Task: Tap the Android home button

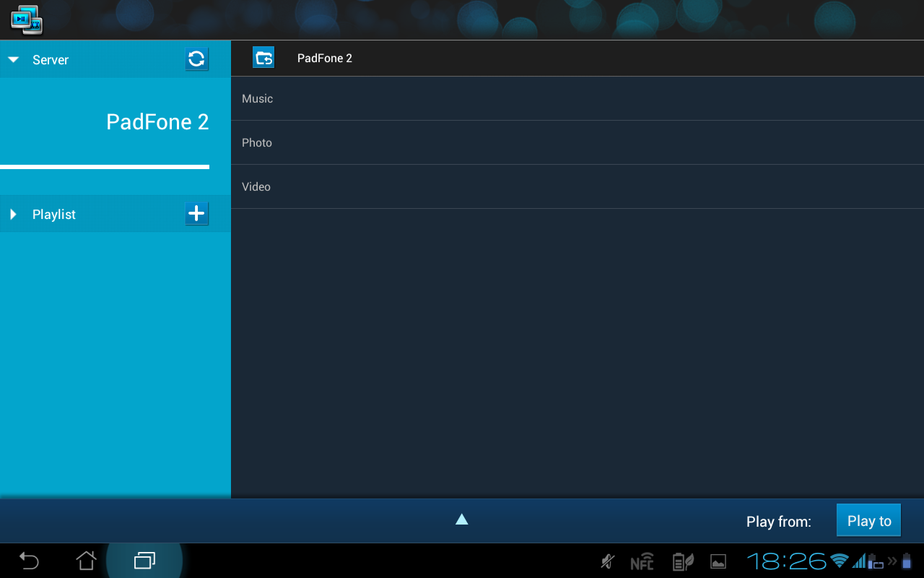Action: (x=87, y=561)
